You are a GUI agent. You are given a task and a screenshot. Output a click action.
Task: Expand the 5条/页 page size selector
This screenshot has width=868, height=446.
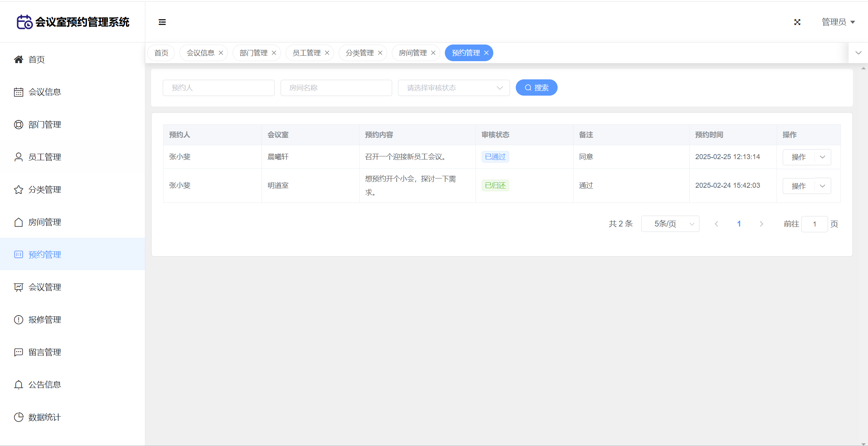coord(670,224)
